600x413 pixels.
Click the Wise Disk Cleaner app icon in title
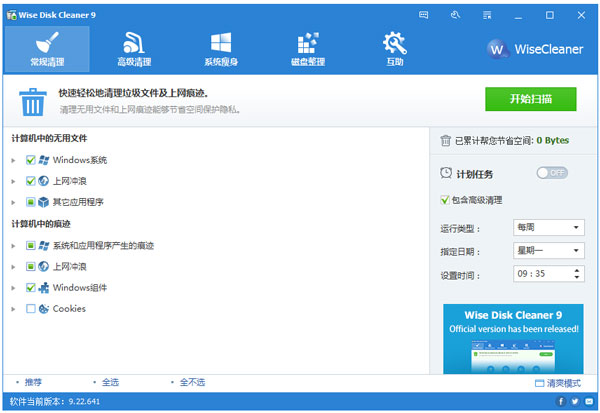pyautogui.click(x=11, y=15)
